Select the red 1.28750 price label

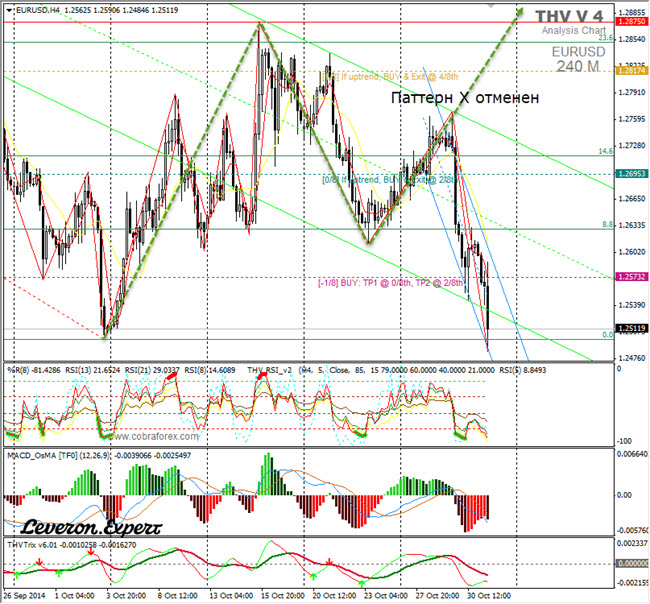pos(632,22)
